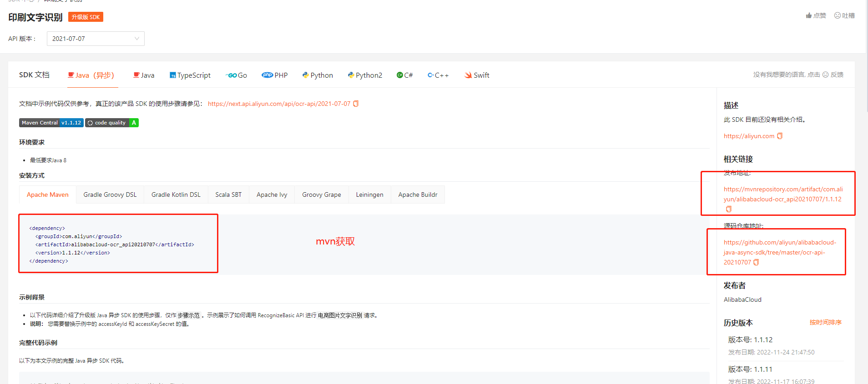
Task: Switch to the TypeScript SDK tab
Action: [x=190, y=75]
